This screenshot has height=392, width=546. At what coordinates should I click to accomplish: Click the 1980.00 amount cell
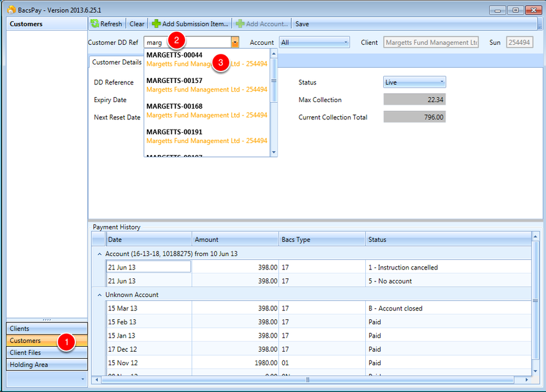pyautogui.click(x=235, y=363)
